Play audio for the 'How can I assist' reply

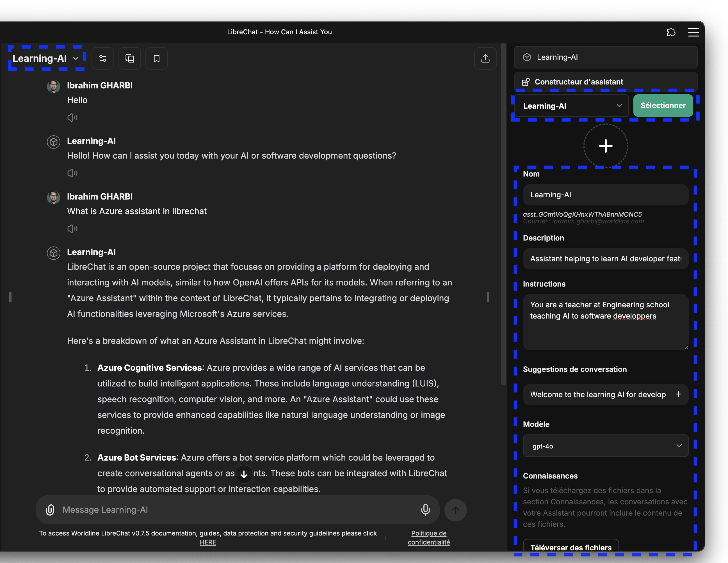point(72,173)
